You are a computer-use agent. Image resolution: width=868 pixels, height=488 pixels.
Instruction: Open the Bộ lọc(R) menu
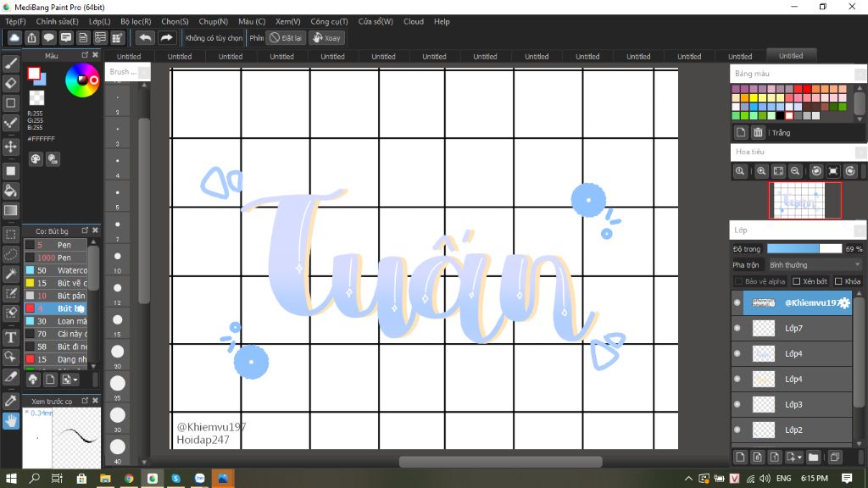136,21
